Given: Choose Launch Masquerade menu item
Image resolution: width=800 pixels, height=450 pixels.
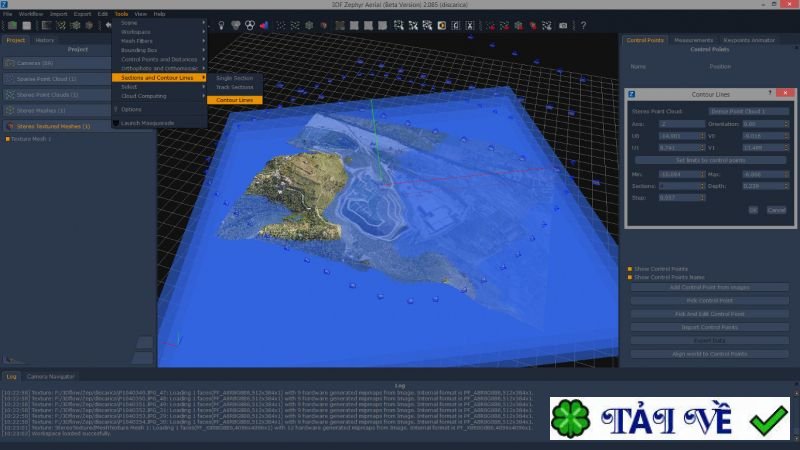Looking at the screenshot, I should click(x=159, y=123).
